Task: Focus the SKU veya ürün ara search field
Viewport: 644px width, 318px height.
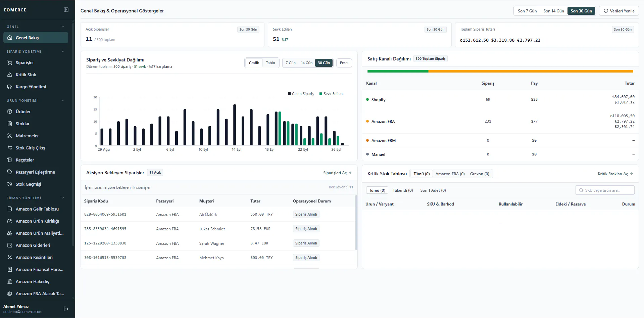Action: click(605, 190)
